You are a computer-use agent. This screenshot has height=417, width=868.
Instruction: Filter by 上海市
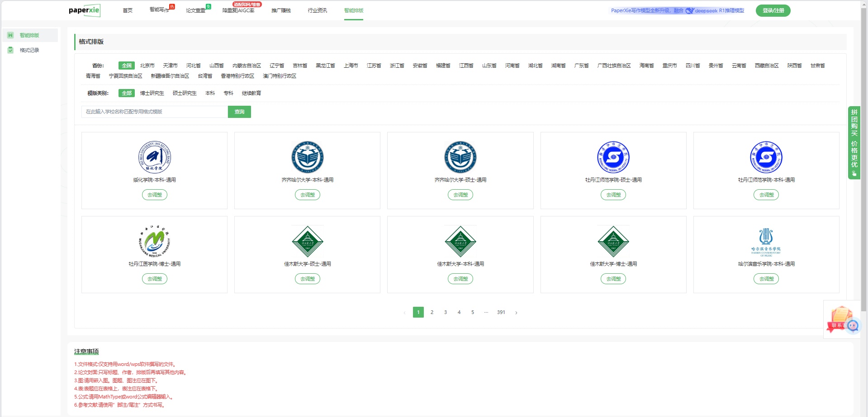(351, 66)
